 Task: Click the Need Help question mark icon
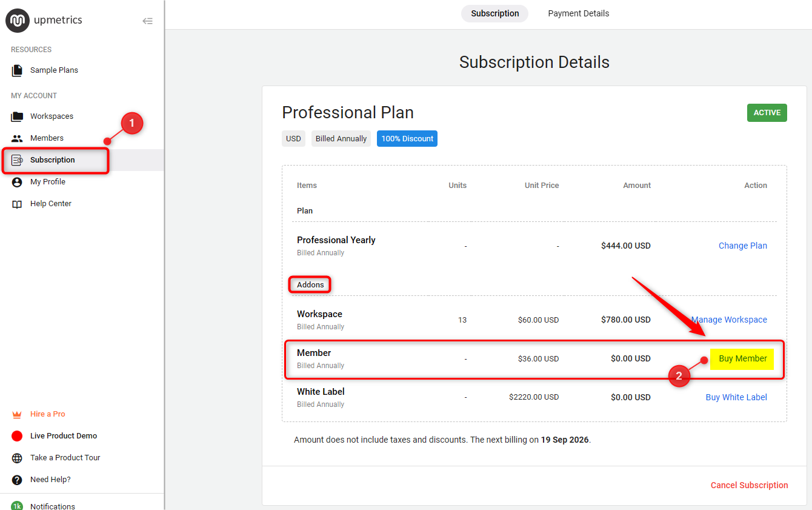click(17, 480)
